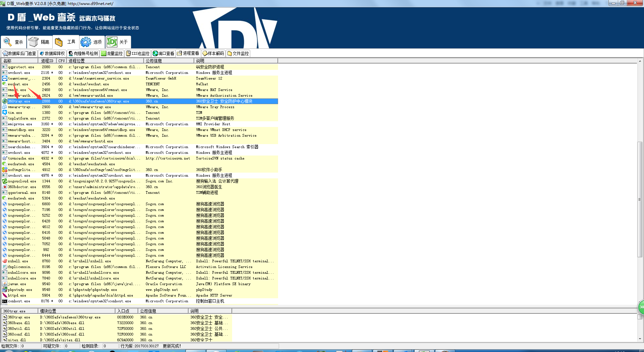Click the process list scrollbar up arrow

(640, 61)
